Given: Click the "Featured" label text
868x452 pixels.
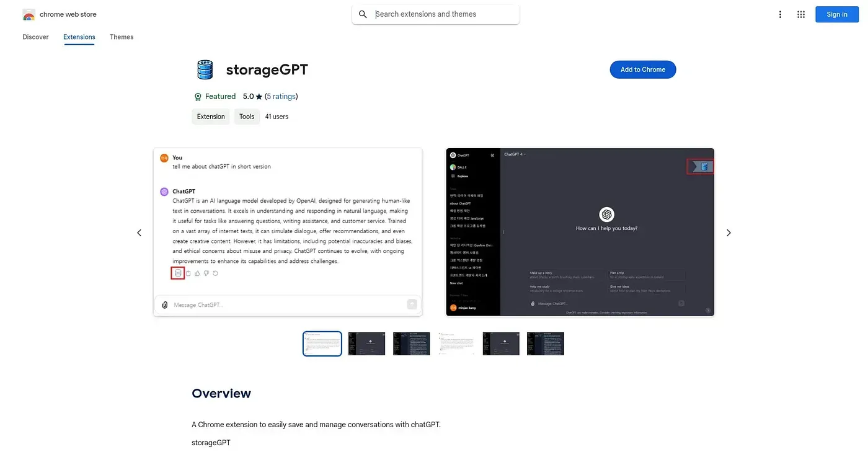Looking at the screenshot, I should (221, 97).
